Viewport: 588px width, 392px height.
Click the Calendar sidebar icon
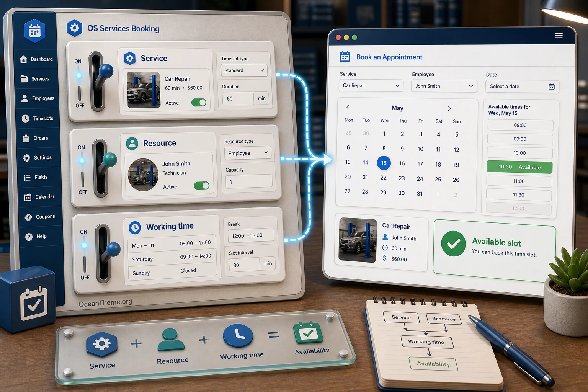(28, 198)
